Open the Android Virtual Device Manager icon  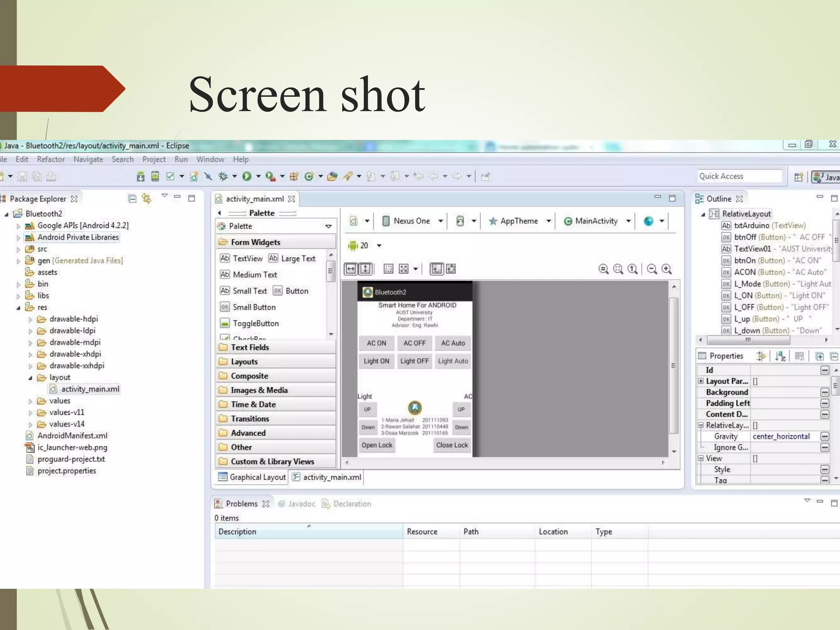point(155,176)
